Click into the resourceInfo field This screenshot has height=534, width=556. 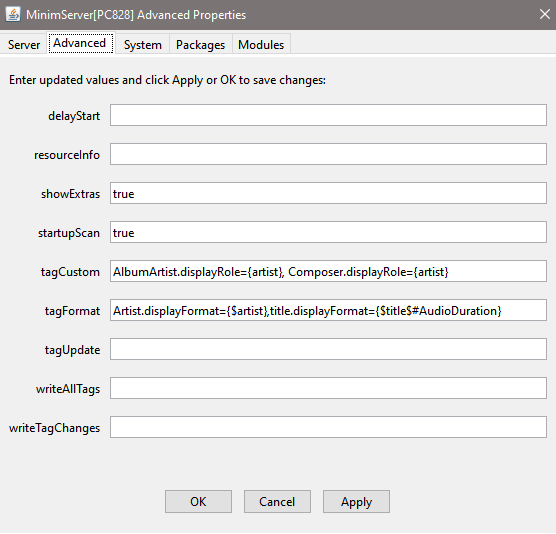click(x=328, y=154)
